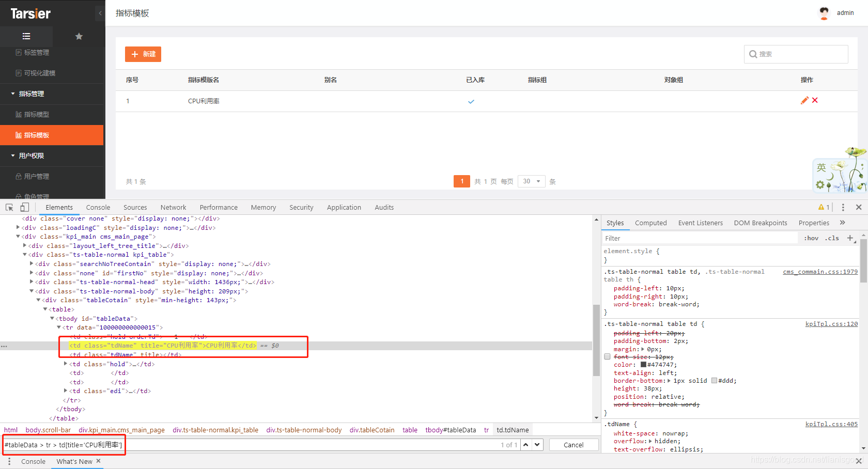
Task: Go to previous search result arrow
Action: tap(526, 445)
